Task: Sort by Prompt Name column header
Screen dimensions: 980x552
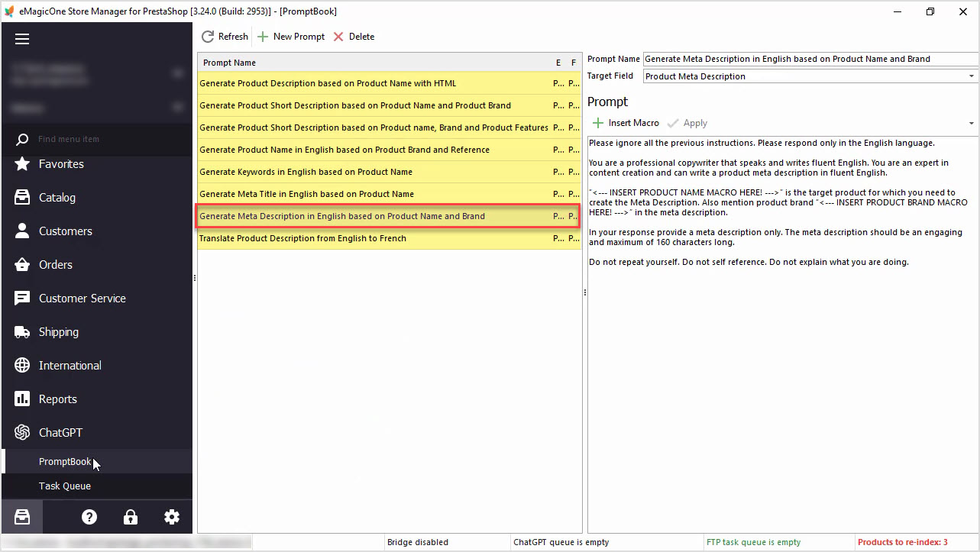Action: [x=374, y=63]
